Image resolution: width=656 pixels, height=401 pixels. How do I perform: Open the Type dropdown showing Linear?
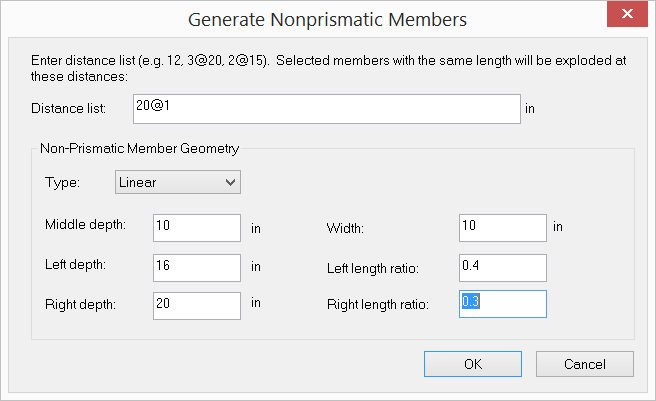click(x=178, y=182)
